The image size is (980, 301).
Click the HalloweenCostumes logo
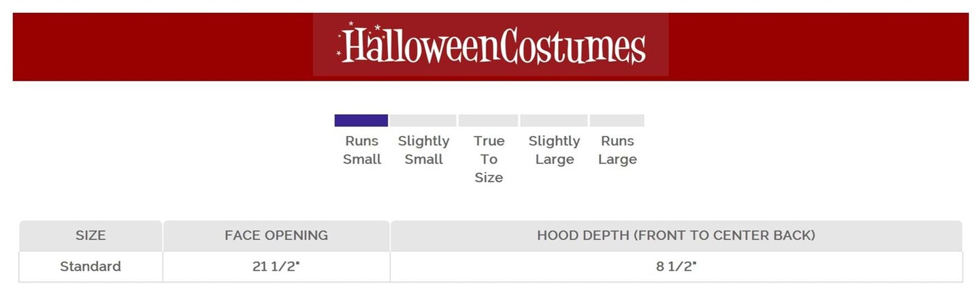[493, 46]
